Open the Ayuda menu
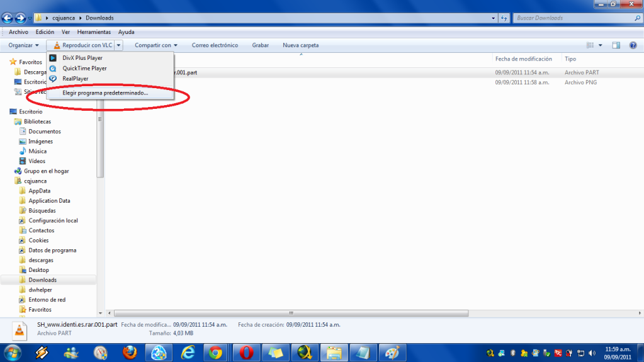Viewport: 644px width, 362px height. click(126, 32)
